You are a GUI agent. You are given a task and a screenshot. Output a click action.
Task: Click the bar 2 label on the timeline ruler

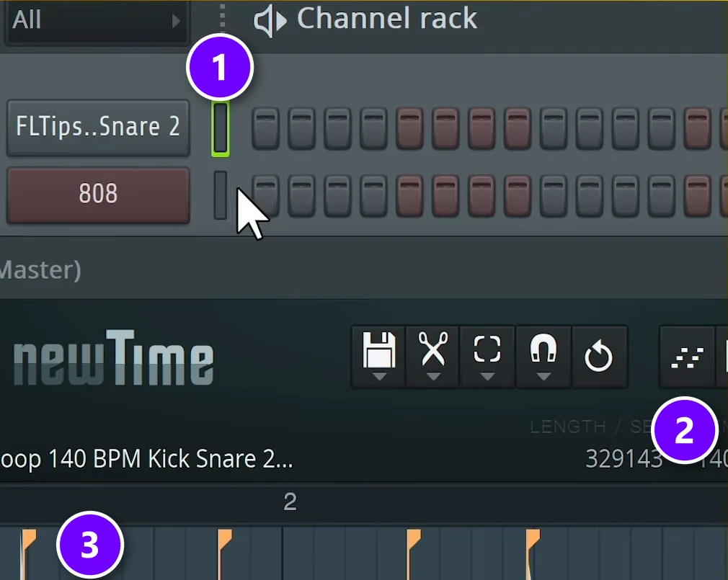[x=290, y=502]
